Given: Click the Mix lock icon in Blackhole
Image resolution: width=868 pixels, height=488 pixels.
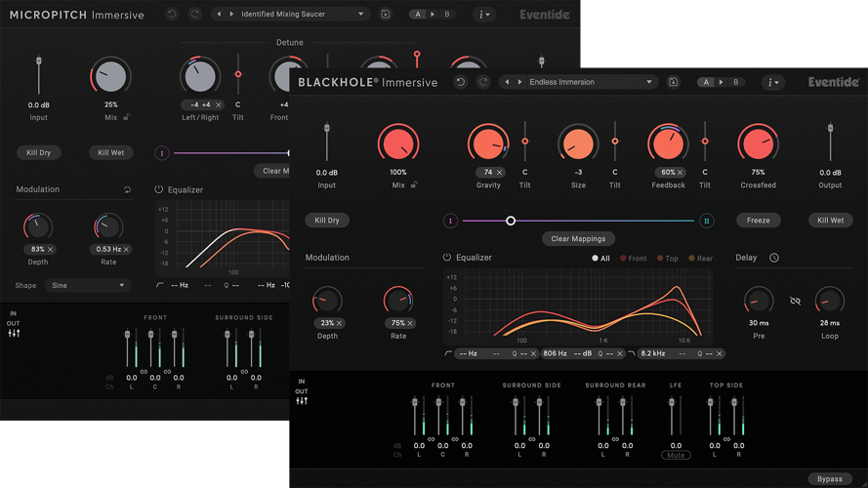Looking at the screenshot, I should pos(414,184).
